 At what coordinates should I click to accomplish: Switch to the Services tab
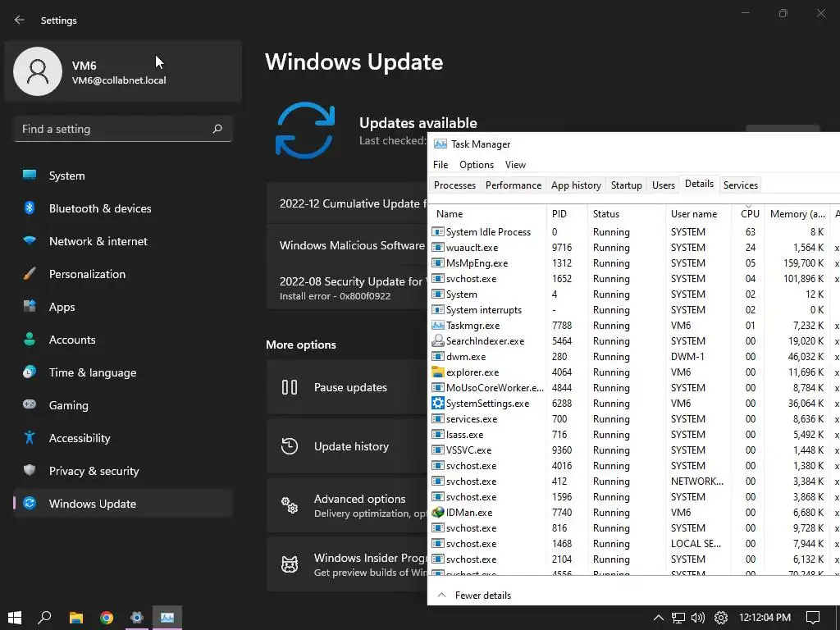coord(741,185)
